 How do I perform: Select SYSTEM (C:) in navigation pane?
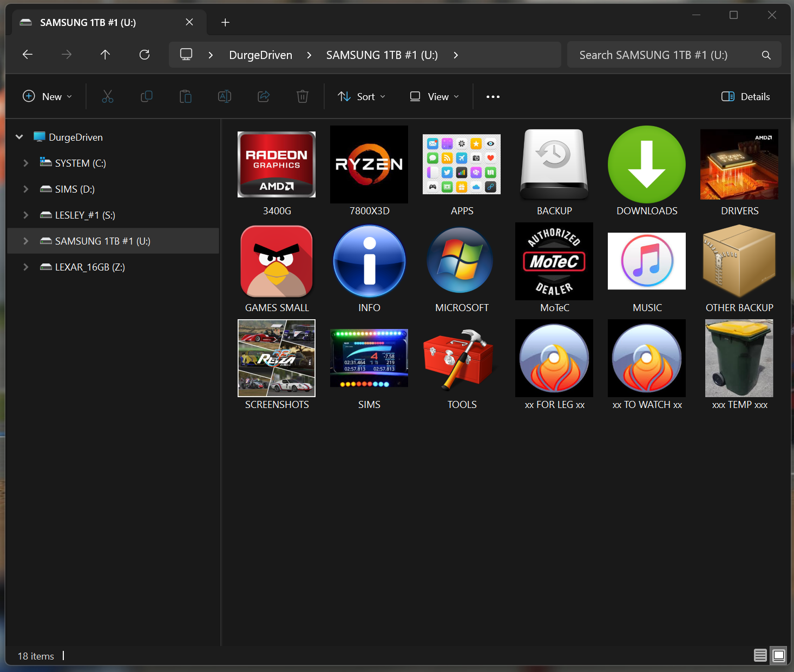click(80, 163)
